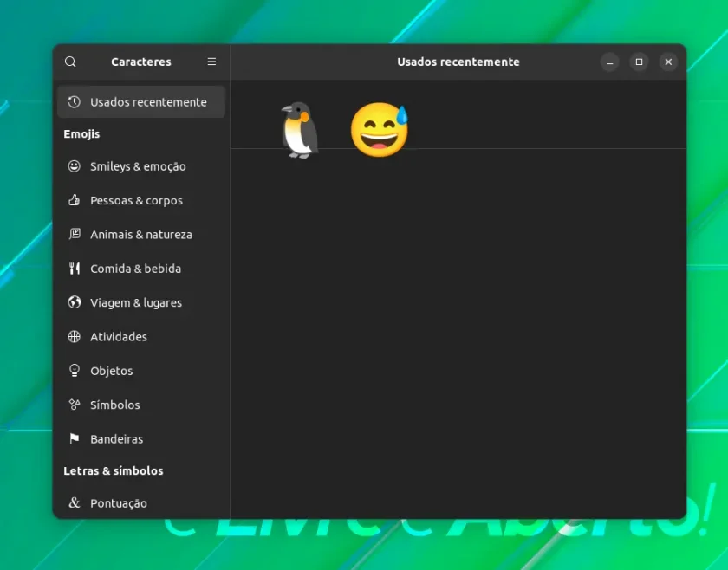728x570 pixels.
Task: Click the globe icon for Viagem
Action: (x=75, y=302)
